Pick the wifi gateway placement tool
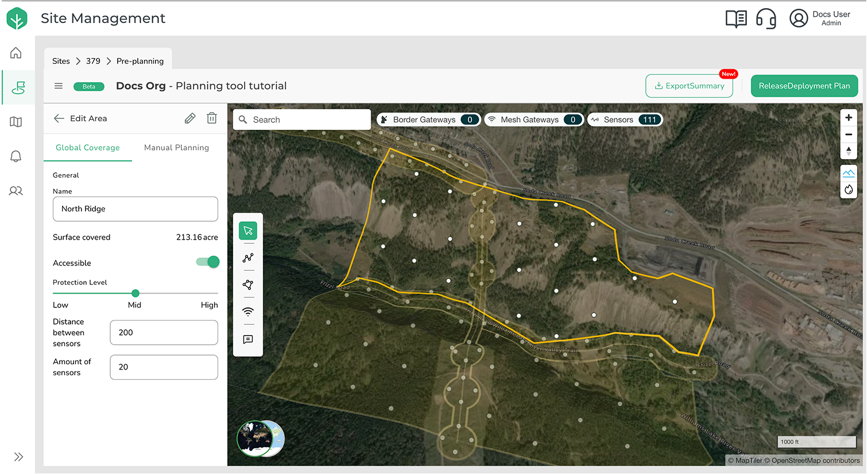Screen dimensions: 868x474 (248, 312)
